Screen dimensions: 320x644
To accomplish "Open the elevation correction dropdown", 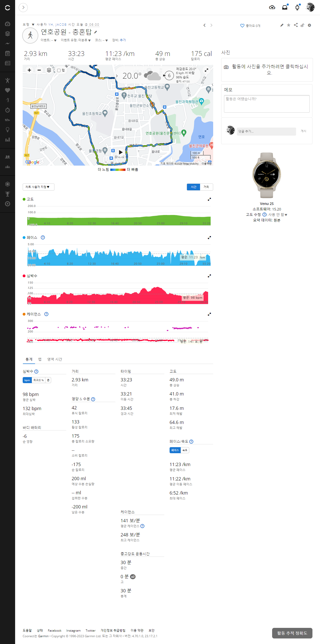I will coord(278,215).
